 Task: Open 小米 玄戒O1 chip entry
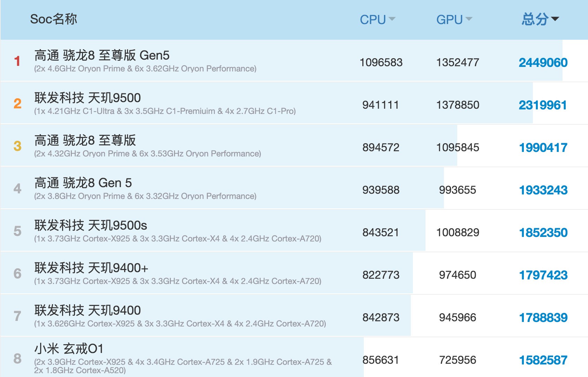tap(69, 349)
